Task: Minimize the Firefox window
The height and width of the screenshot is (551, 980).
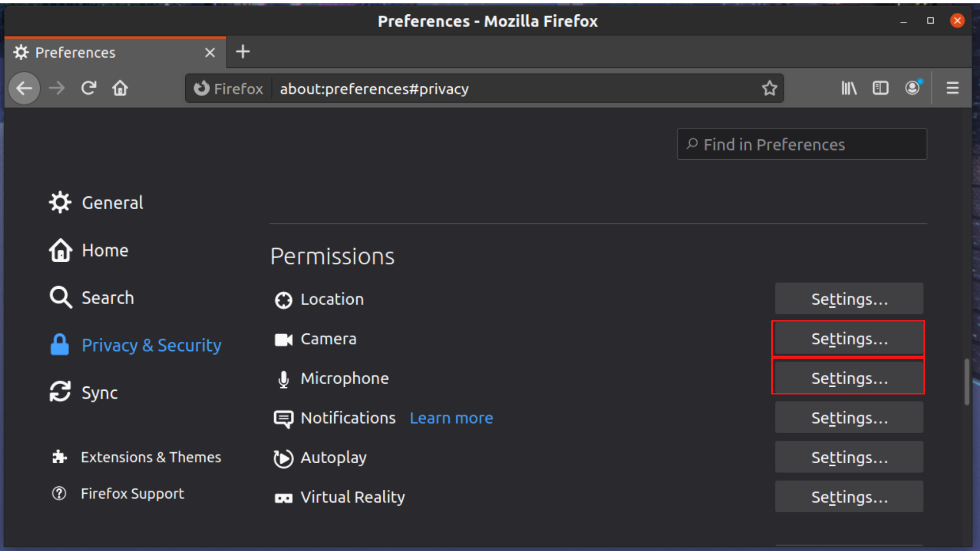Action: [903, 21]
